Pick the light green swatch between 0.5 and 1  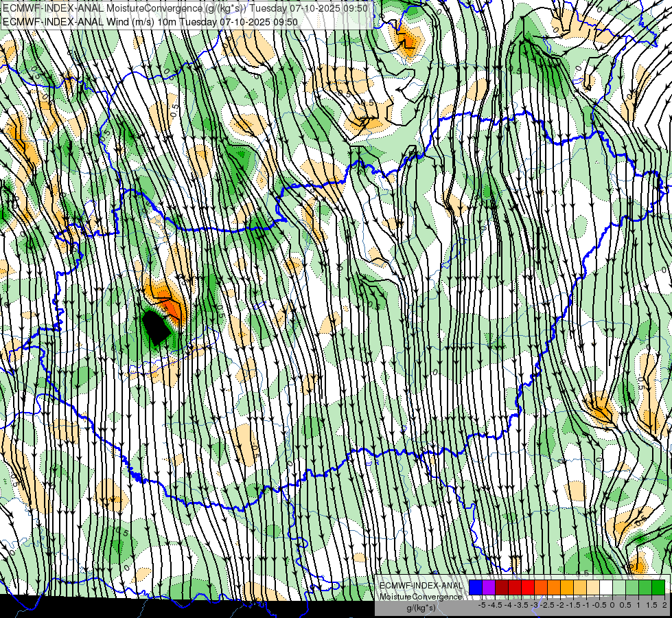click(x=632, y=588)
